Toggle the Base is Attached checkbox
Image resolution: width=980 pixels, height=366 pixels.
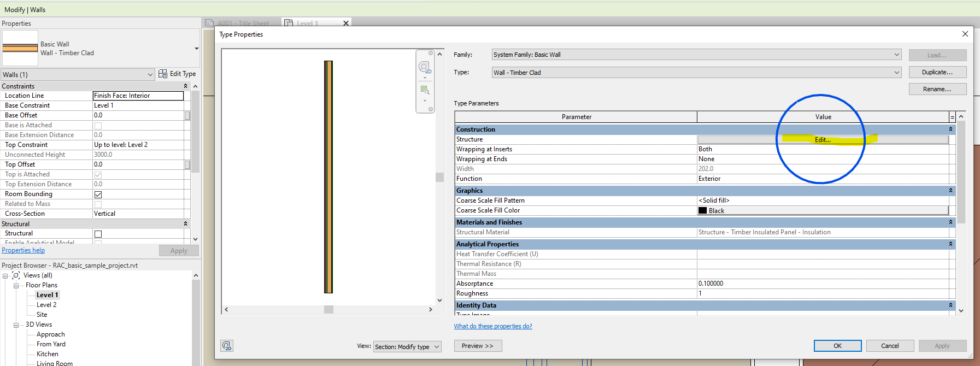coord(98,126)
